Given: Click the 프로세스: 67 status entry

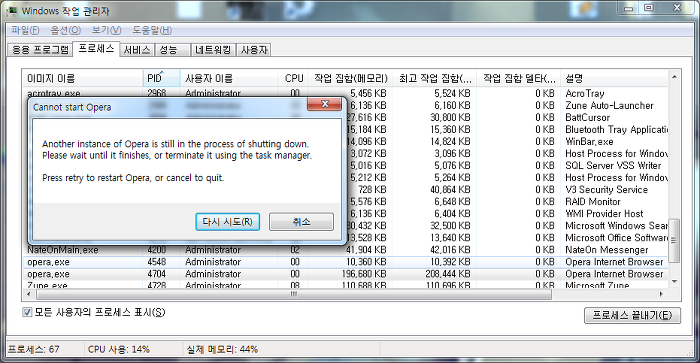Looking at the screenshot, I should pos(34,350).
